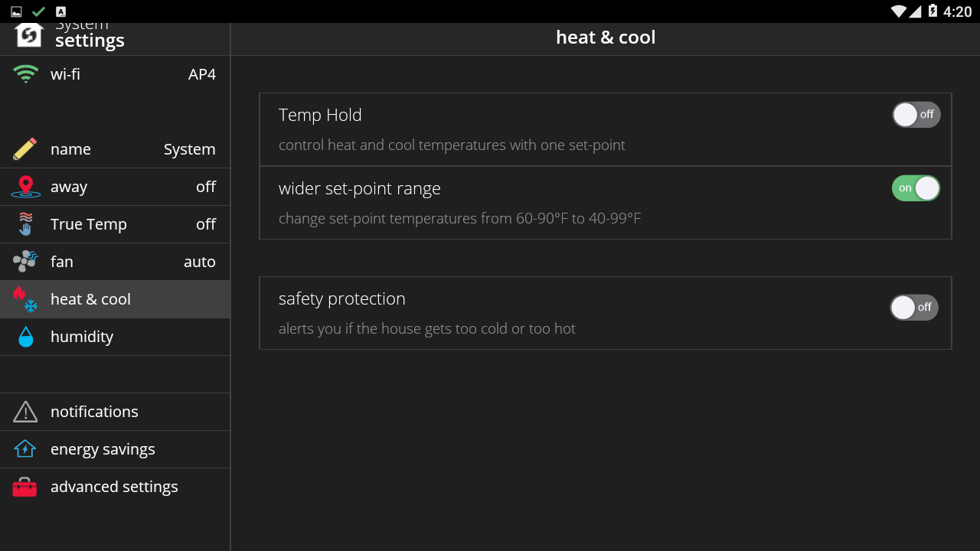Image resolution: width=980 pixels, height=551 pixels.
Task: Click the energy savings house icon
Action: click(x=25, y=449)
